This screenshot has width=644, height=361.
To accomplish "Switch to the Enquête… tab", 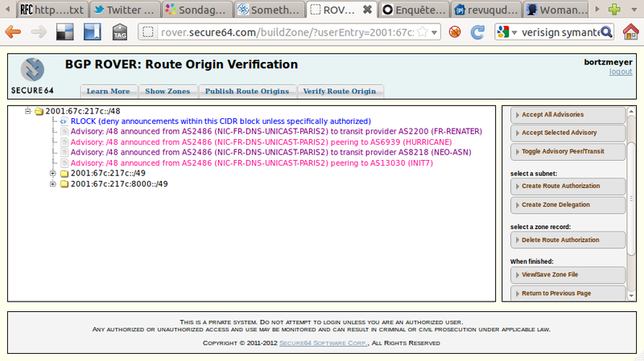I will click(414, 10).
